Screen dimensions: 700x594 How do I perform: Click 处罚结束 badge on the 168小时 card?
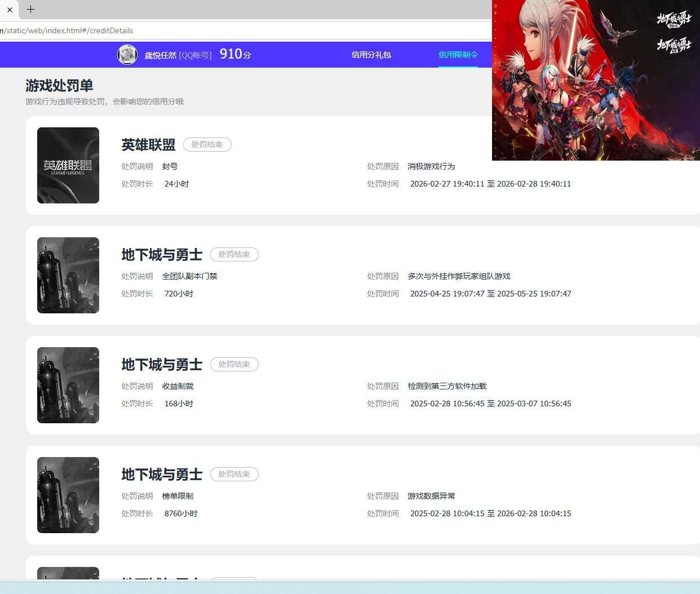click(x=234, y=364)
